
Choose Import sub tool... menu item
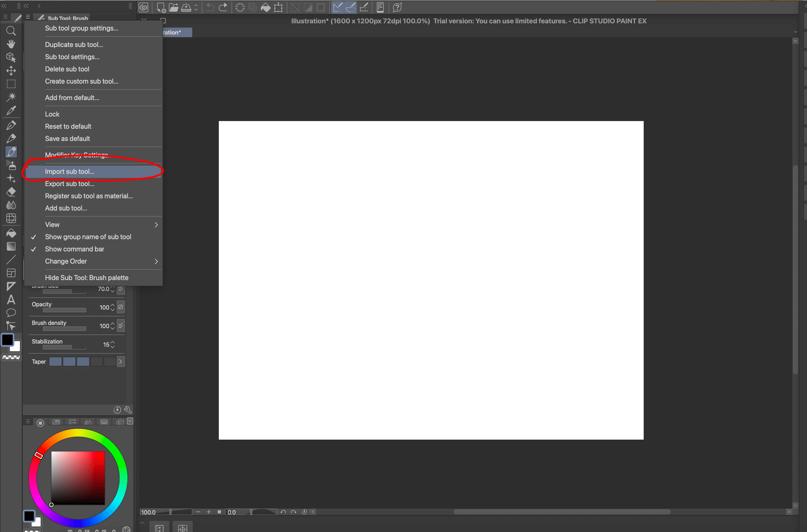70,171
